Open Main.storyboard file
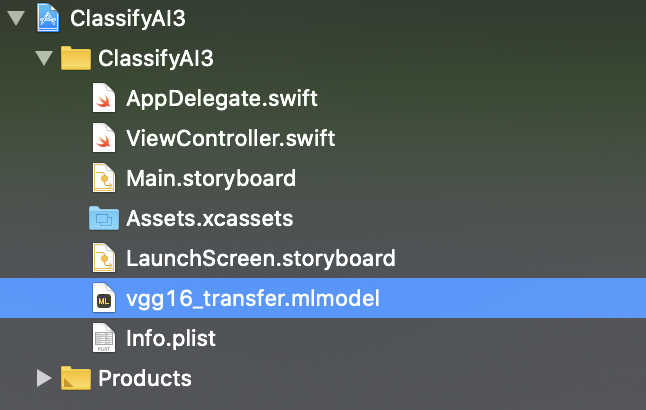The height and width of the screenshot is (410, 646). pyautogui.click(x=210, y=178)
